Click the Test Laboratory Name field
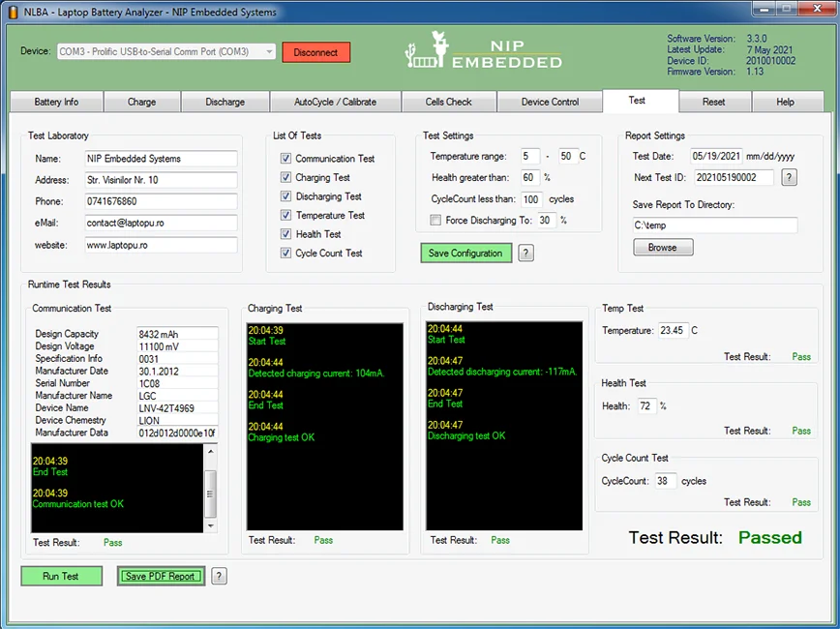Viewport: 840px width, 629px height. [160, 159]
